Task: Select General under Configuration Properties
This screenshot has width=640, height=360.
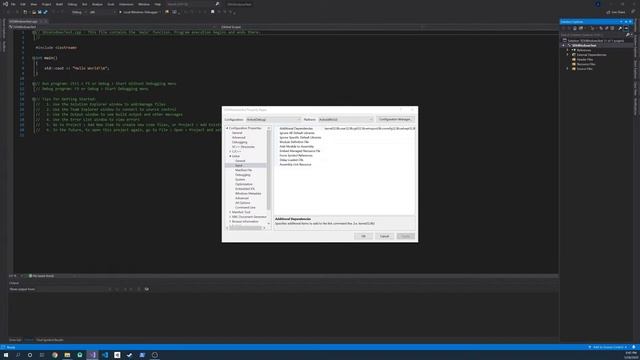Action: pyautogui.click(x=237, y=133)
